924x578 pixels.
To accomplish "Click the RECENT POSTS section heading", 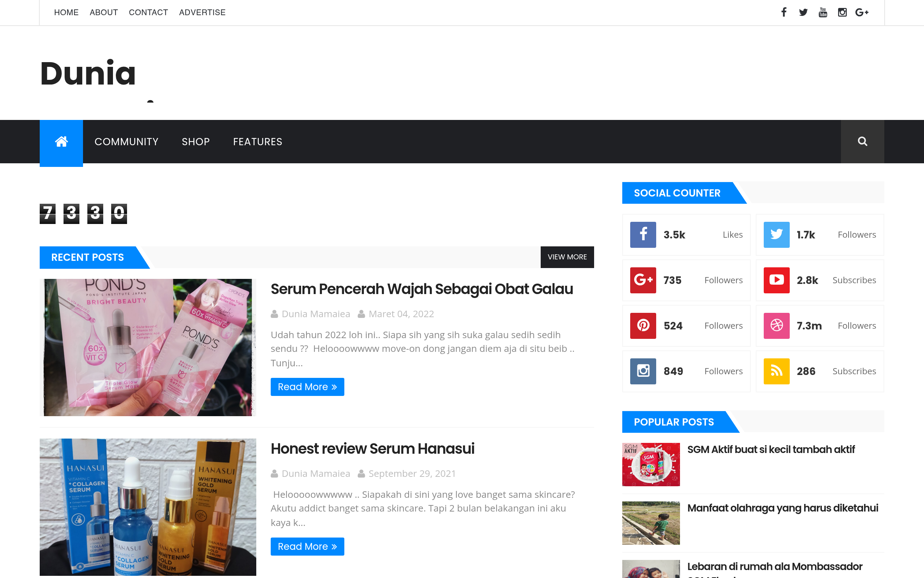I will pos(87,257).
